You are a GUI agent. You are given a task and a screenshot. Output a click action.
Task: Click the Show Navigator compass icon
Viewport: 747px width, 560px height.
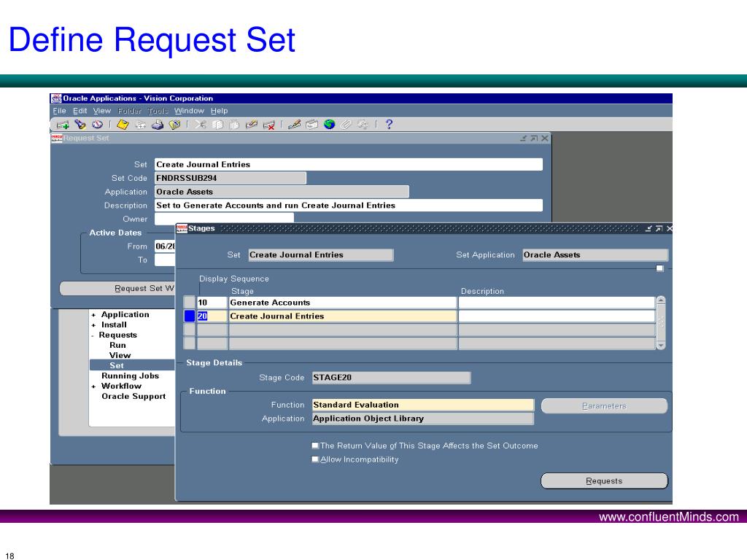tap(97, 125)
